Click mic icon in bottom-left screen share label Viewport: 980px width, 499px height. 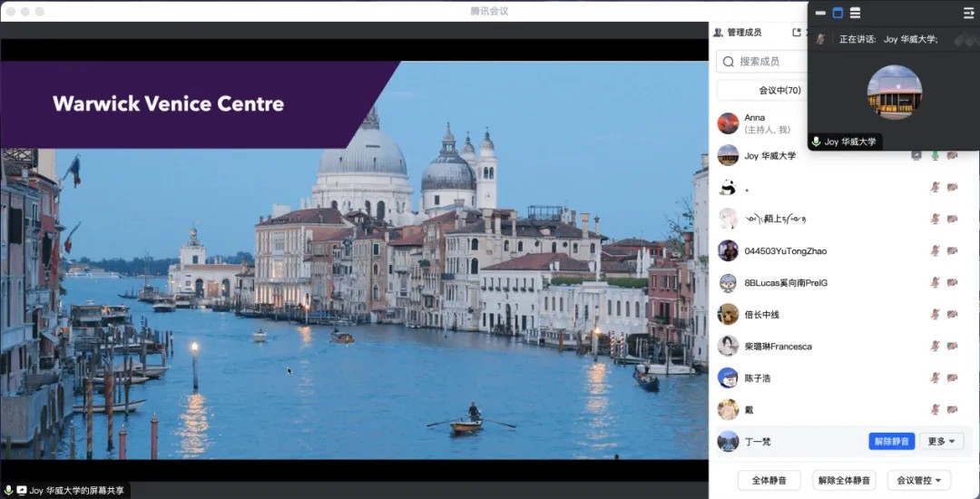tap(8, 491)
